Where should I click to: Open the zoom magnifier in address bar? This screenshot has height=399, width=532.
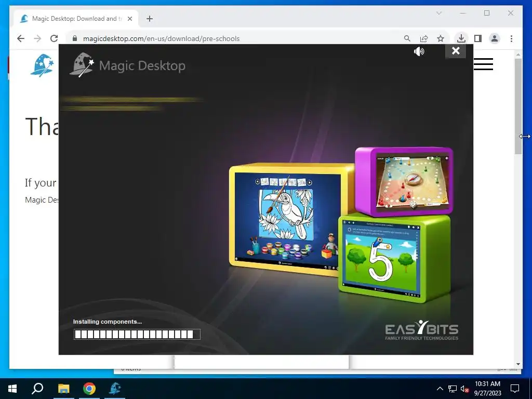coord(407,38)
